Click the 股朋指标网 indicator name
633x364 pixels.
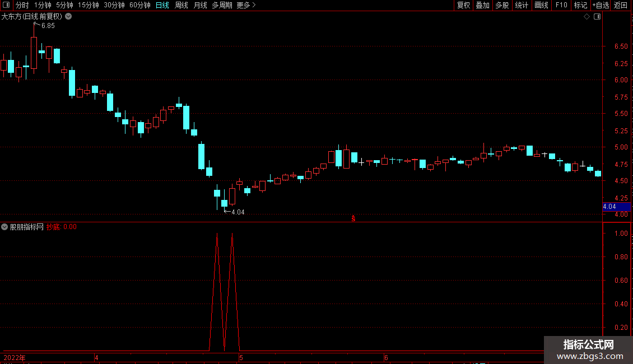tap(27, 227)
